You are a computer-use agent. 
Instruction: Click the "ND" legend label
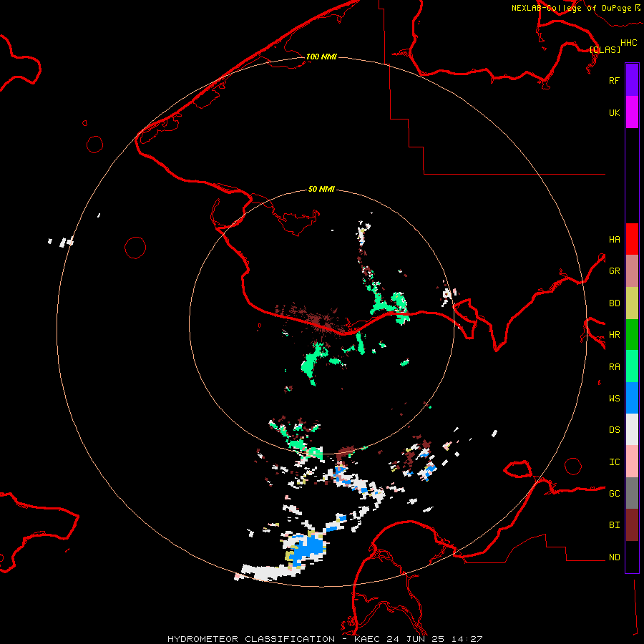(x=614, y=557)
